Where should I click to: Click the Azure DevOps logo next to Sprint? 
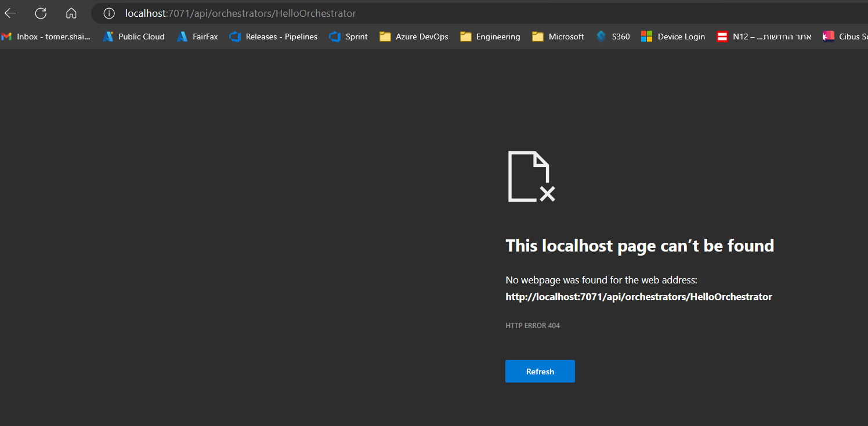(334, 36)
